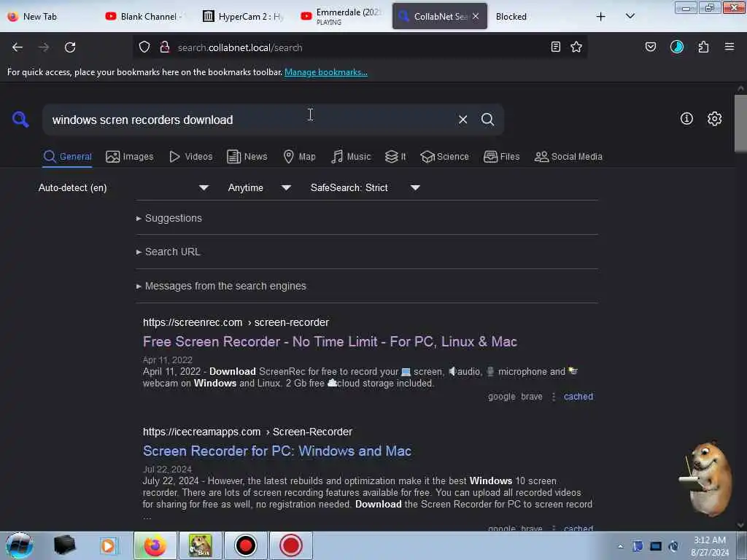
Task: Open search preferences gear icon
Action: pos(714,119)
